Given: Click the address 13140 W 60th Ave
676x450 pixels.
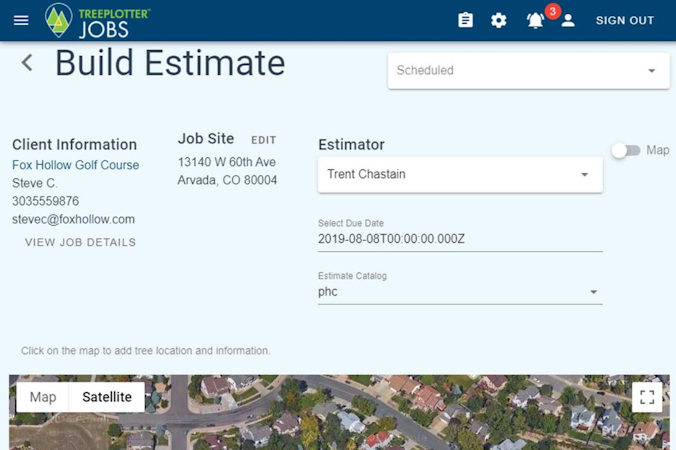Looking at the screenshot, I should tap(227, 162).
